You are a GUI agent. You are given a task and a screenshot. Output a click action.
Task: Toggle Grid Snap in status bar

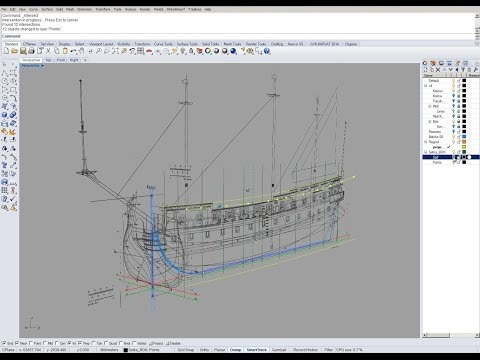pos(186,350)
